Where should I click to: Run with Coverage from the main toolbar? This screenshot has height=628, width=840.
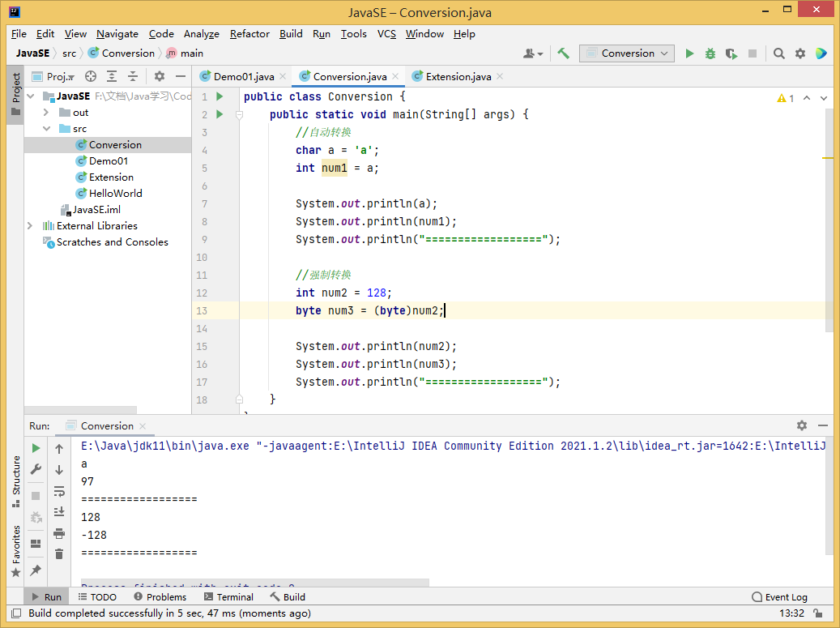click(x=731, y=53)
